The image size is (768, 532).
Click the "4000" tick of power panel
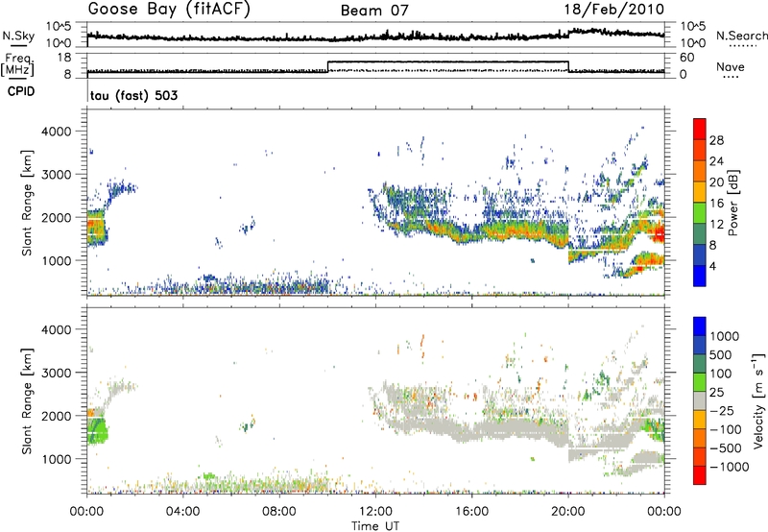pos(56,132)
